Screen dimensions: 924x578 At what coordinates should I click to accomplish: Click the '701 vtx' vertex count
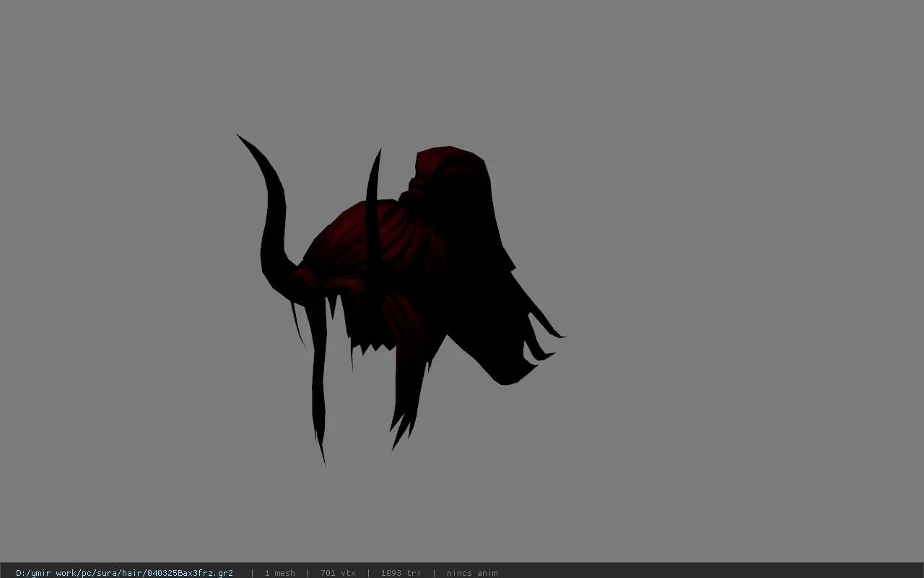pyautogui.click(x=338, y=573)
